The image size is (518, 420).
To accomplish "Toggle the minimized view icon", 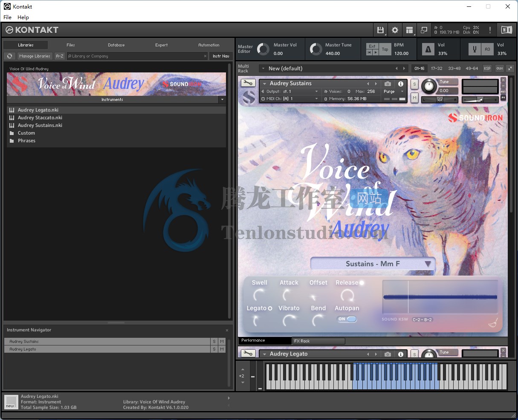I will click(424, 30).
